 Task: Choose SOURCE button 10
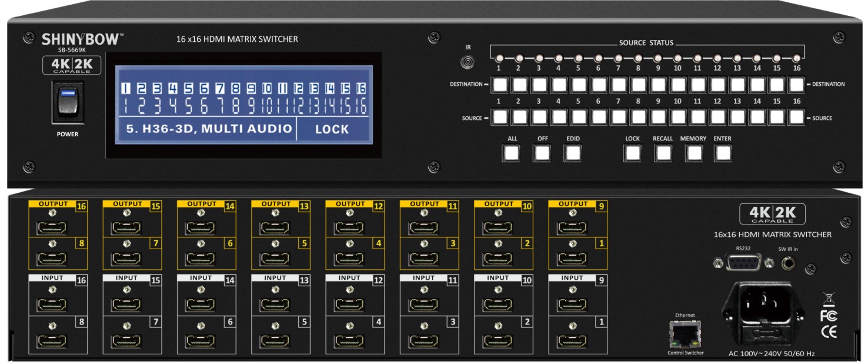[677, 118]
